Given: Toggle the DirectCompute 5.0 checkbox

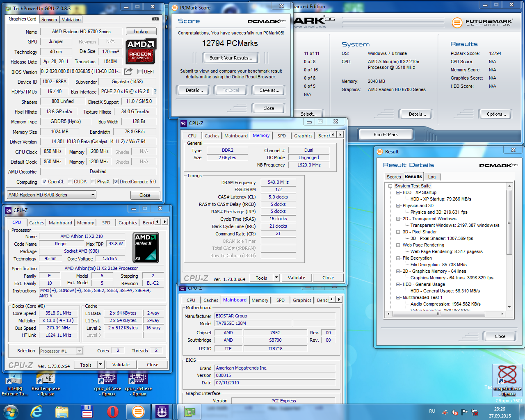Looking at the screenshot, I should click(116, 181).
